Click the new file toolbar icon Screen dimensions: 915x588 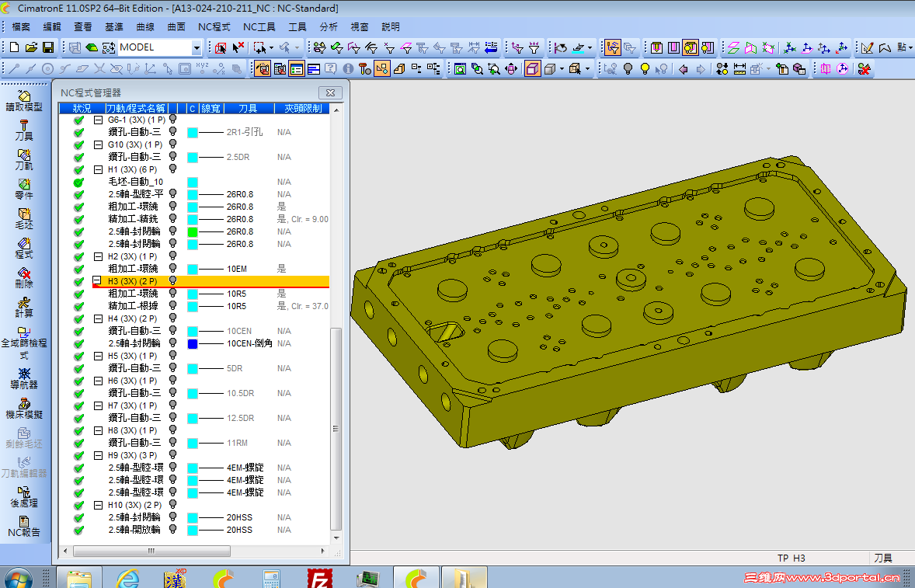[14, 47]
